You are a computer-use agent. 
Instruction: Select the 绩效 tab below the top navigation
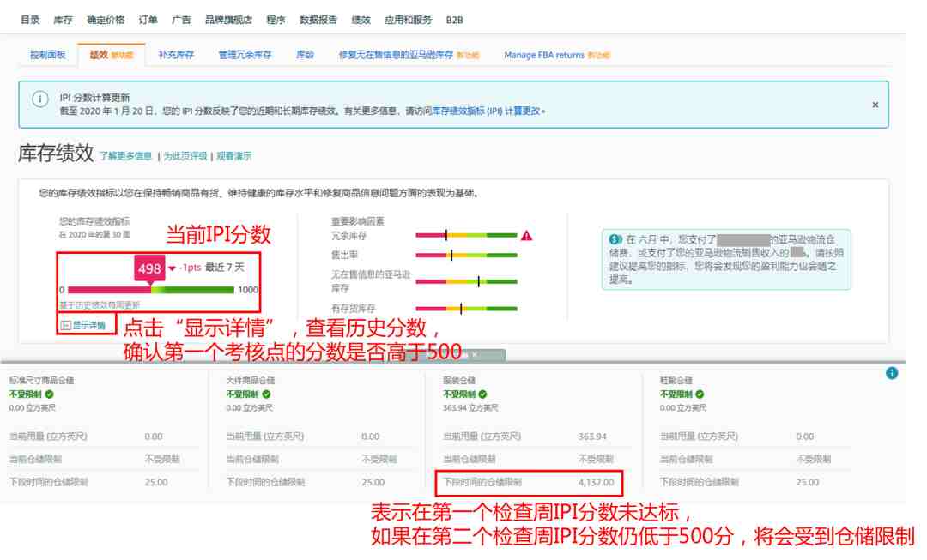pos(111,55)
